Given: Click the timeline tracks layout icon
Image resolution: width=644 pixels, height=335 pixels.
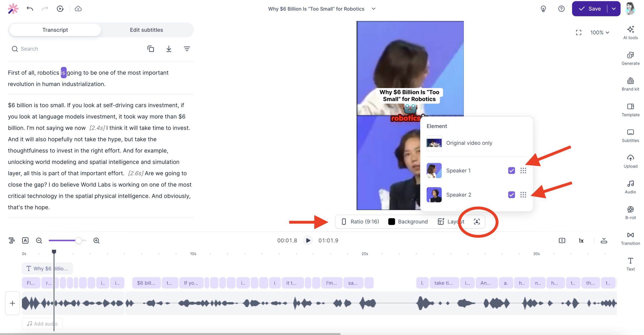Looking at the screenshot, I should pyautogui.click(x=12, y=240).
